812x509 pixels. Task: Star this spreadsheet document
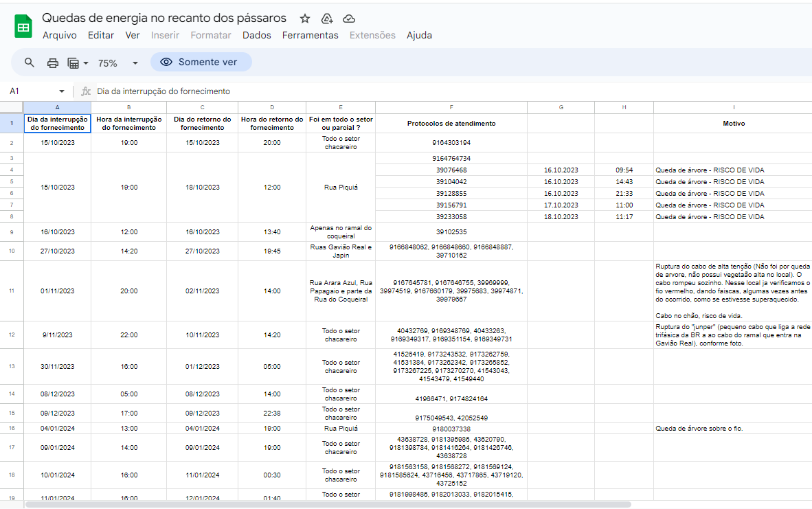click(x=305, y=19)
